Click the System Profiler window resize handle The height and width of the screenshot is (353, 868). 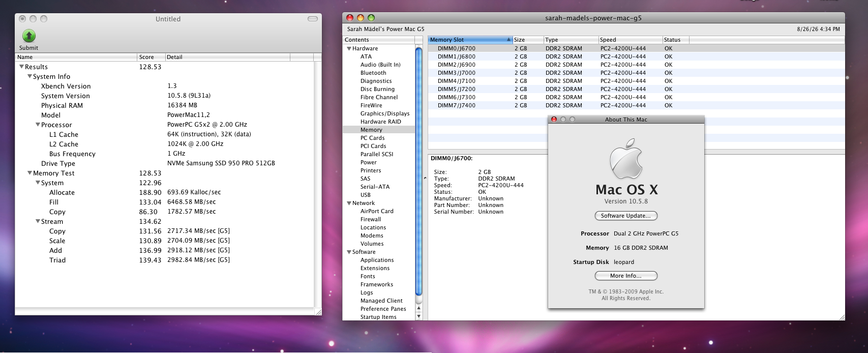click(841, 317)
